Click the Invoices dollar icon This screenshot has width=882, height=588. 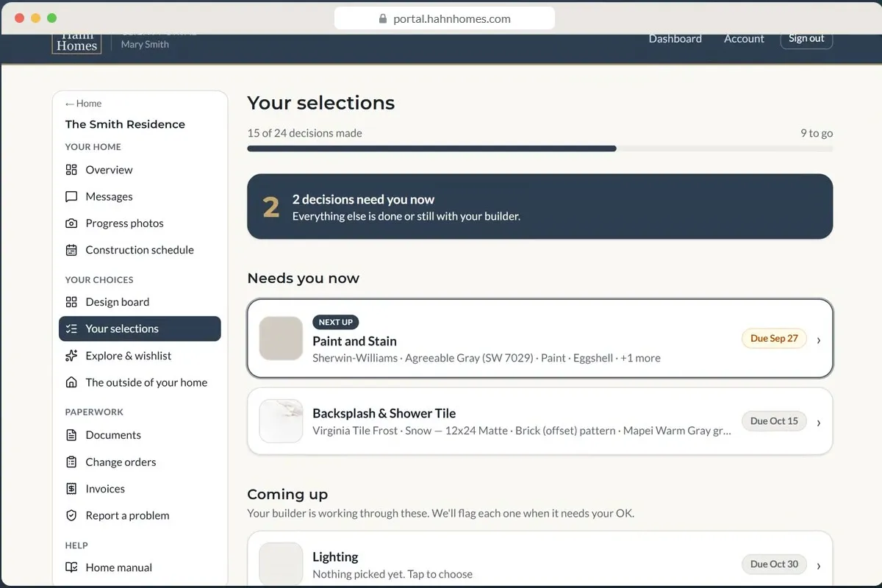[x=71, y=489]
